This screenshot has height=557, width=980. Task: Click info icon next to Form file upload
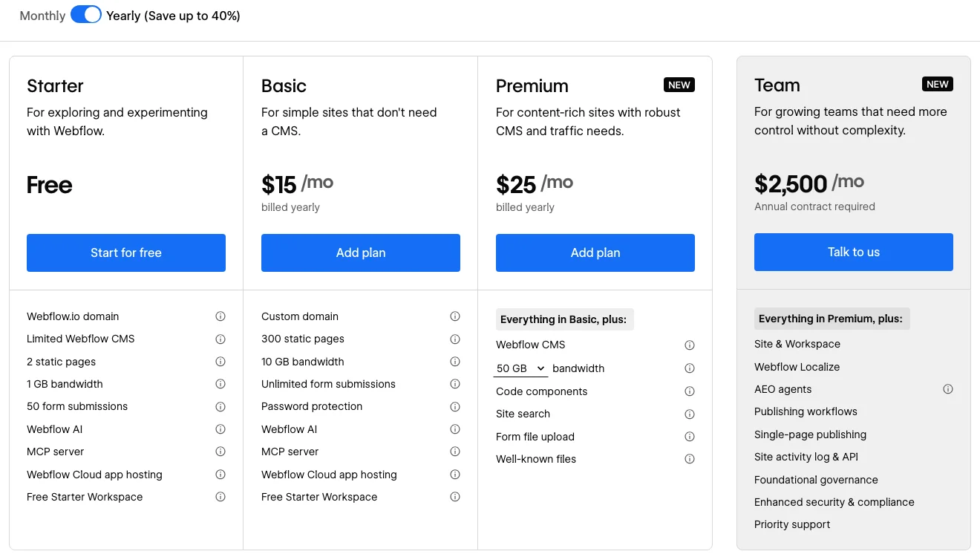pyautogui.click(x=690, y=437)
